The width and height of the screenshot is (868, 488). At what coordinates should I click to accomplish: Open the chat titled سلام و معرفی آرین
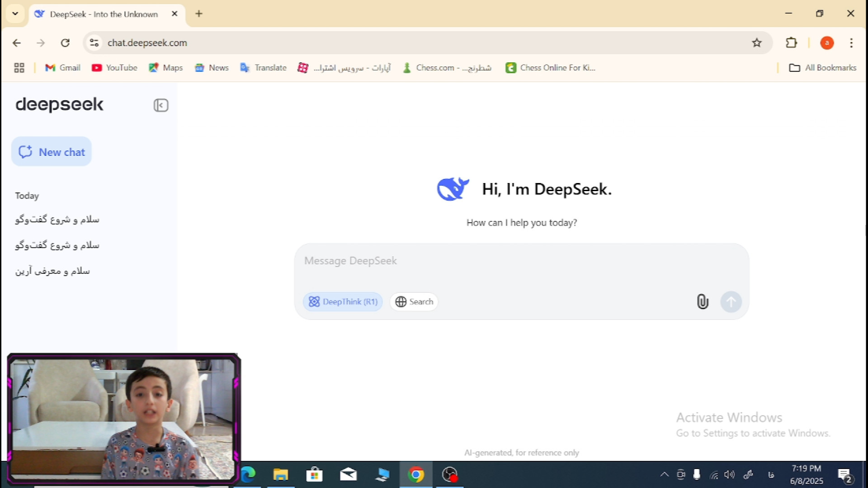tap(52, 271)
